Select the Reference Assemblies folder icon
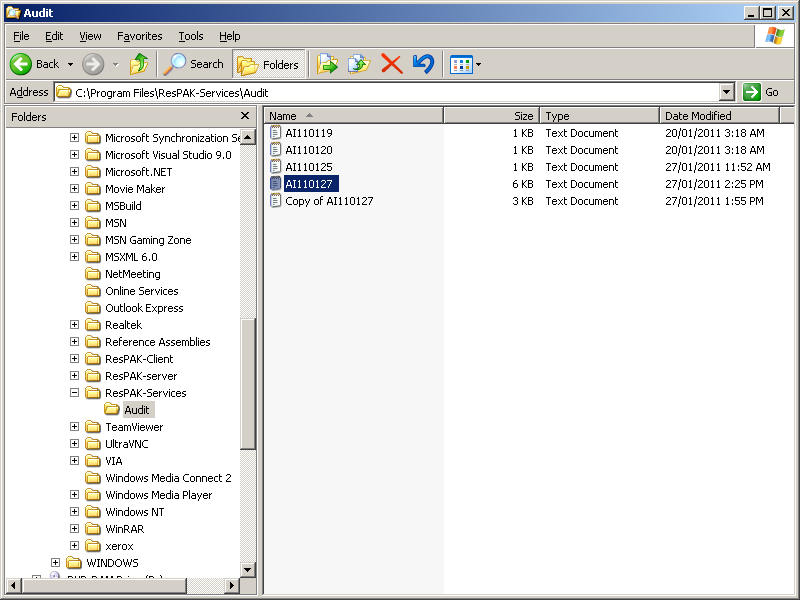This screenshot has height=600, width=800. pos(93,342)
